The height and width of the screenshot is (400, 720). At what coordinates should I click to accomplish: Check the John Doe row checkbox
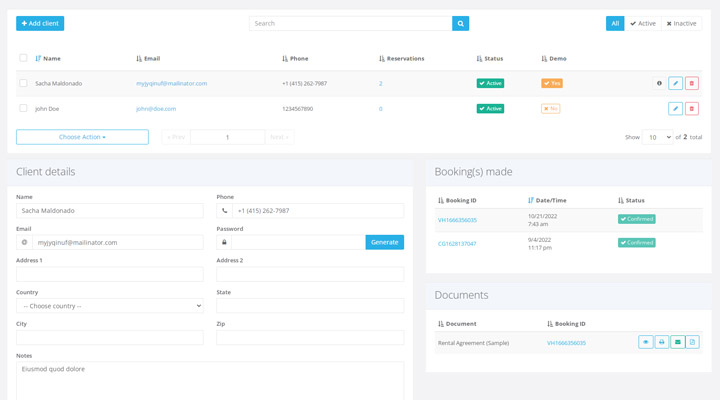click(23, 108)
